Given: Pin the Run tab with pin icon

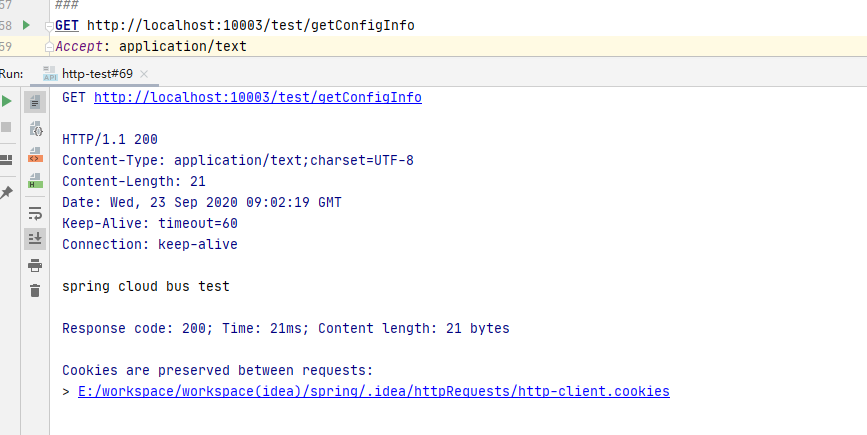Looking at the screenshot, I should [6, 191].
